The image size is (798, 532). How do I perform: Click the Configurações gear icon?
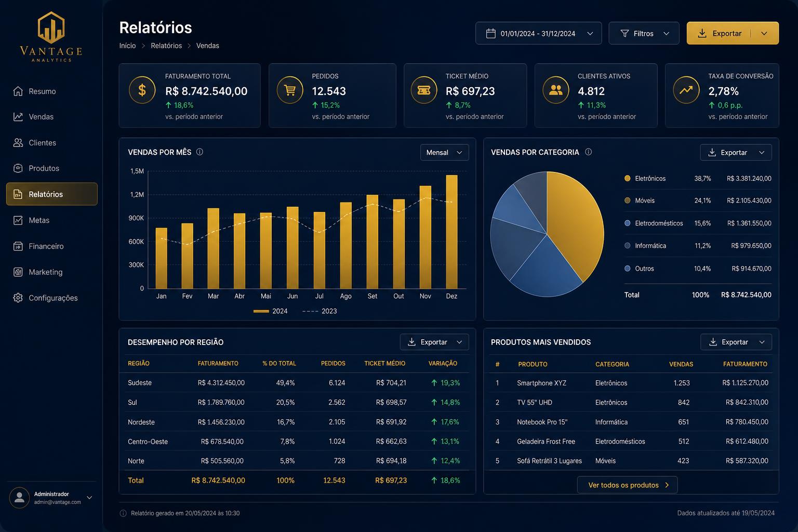(18, 298)
